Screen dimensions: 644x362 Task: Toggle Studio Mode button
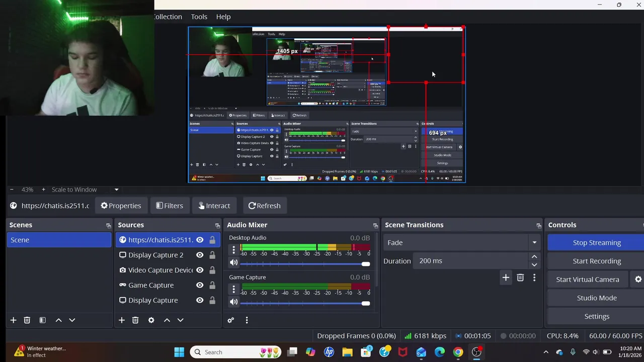597,298
